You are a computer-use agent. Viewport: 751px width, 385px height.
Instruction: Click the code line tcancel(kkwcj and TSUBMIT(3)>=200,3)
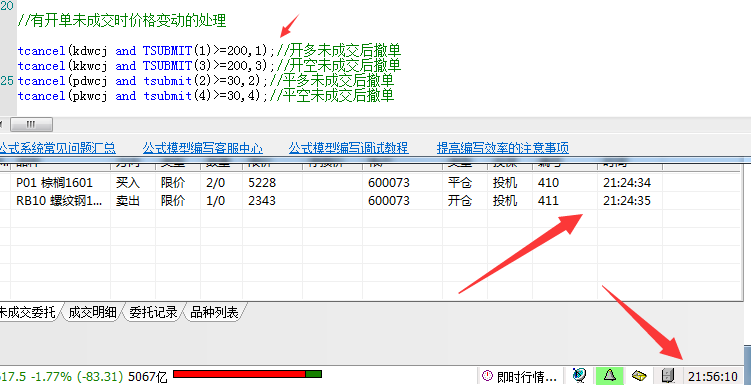click(147, 66)
